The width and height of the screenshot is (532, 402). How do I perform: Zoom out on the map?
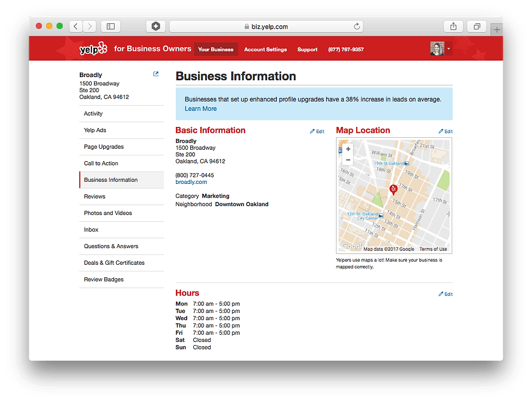(x=348, y=159)
